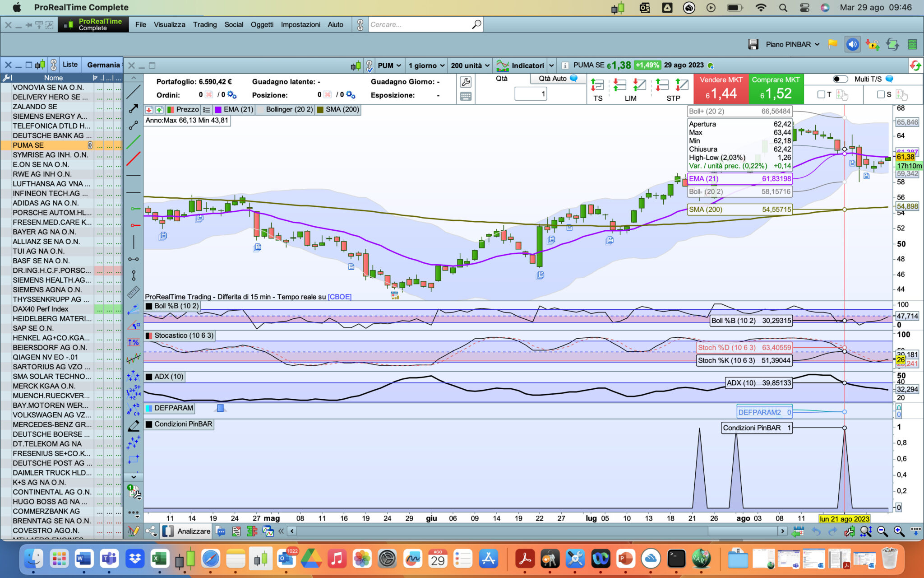Open the Trading menu

click(205, 24)
